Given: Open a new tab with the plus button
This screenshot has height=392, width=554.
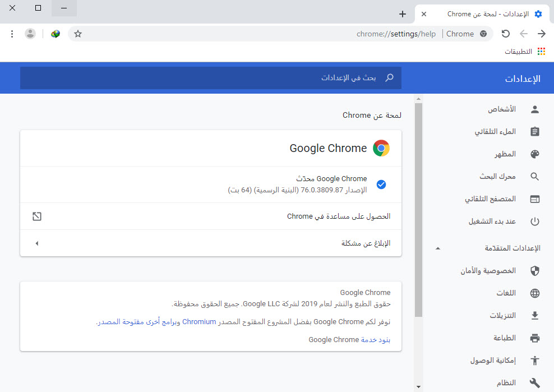Looking at the screenshot, I should [x=402, y=14].
